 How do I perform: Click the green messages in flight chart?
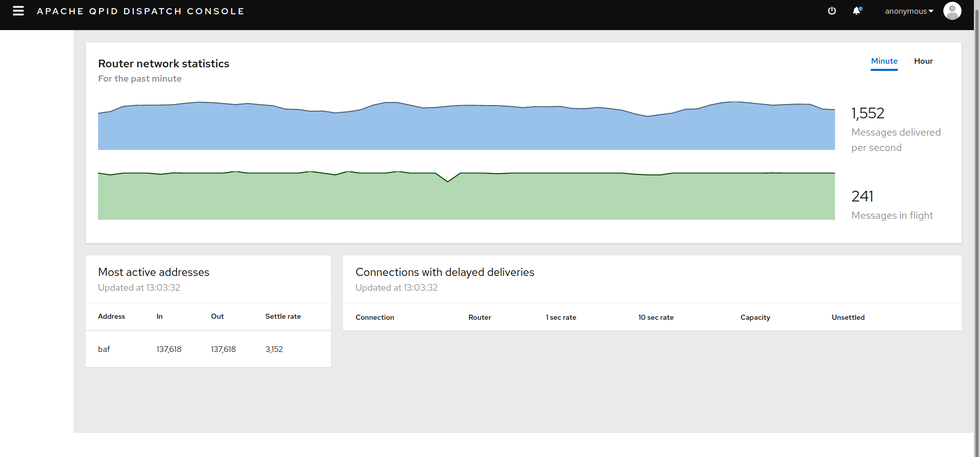pos(467,196)
